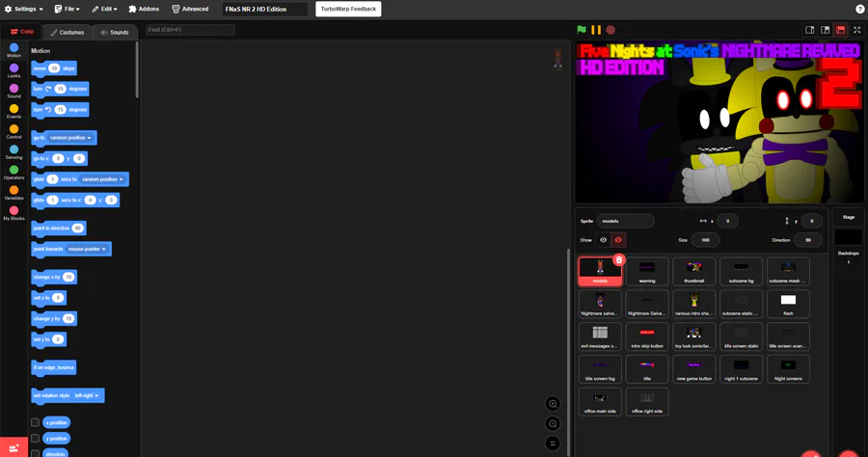Open the glide to random position dropdown
The image size is (868, 457).
pyautogui.click(x=103, y=179)
